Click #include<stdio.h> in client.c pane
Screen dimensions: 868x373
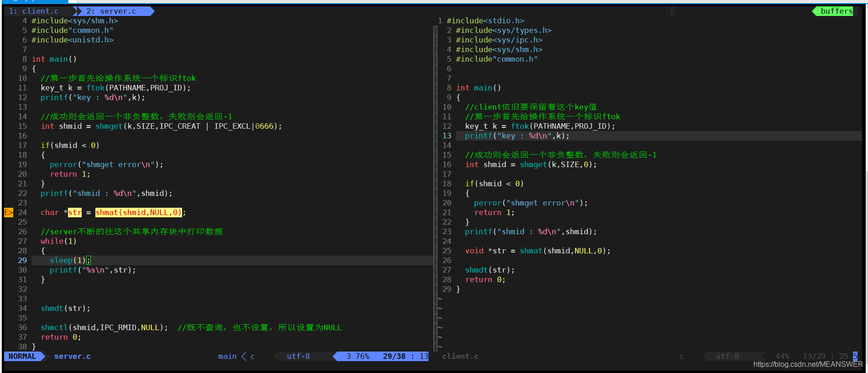point(485,21)
